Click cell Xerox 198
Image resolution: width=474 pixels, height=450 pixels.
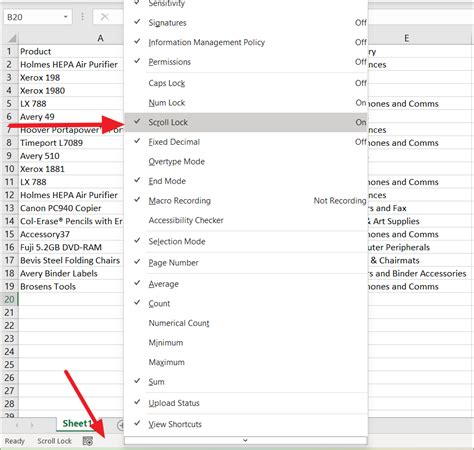71,78
